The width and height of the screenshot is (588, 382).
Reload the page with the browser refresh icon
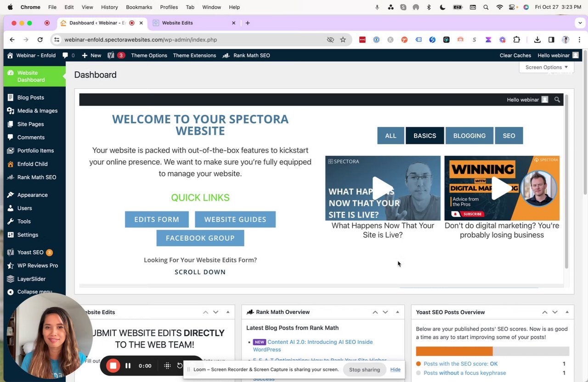point(40,40)
